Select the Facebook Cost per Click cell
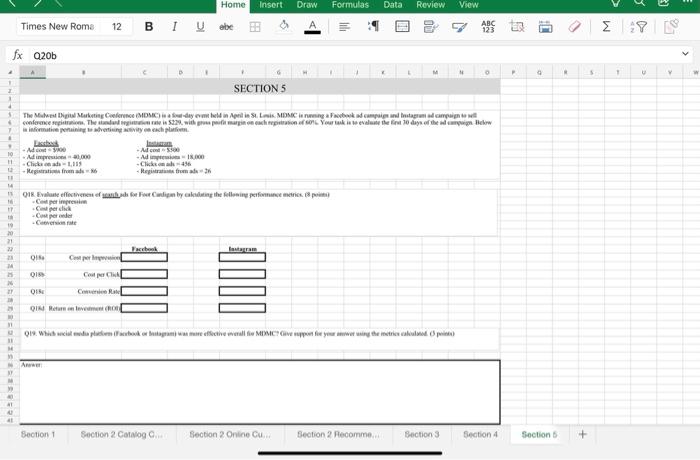This screenshot has width=700, height=460. [x=144, y=274]
